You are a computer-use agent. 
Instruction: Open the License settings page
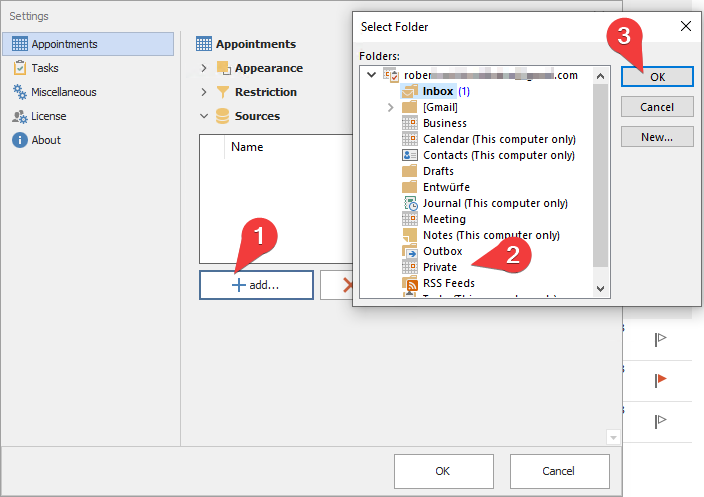coord(48,116)
